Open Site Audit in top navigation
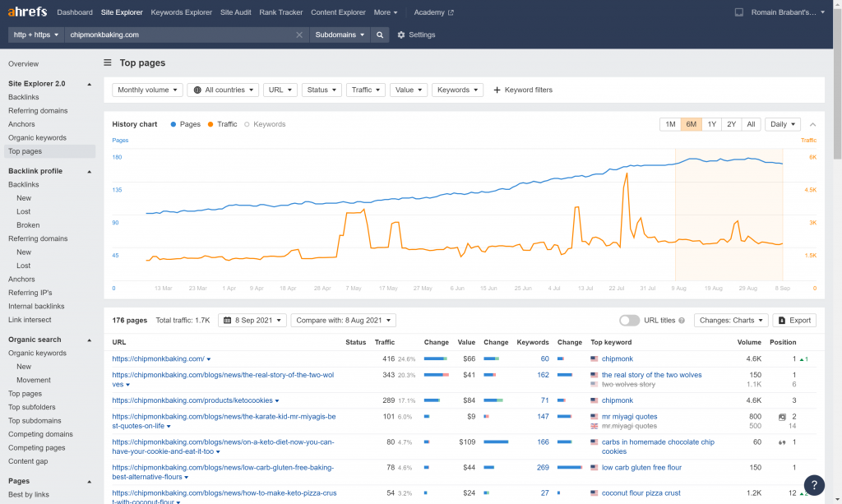 pos(236,12)
